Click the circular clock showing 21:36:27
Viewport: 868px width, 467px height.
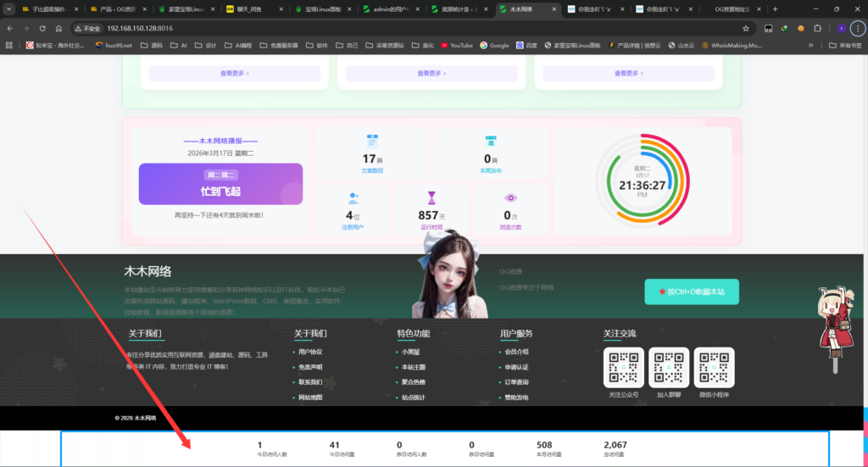[643, 180]
